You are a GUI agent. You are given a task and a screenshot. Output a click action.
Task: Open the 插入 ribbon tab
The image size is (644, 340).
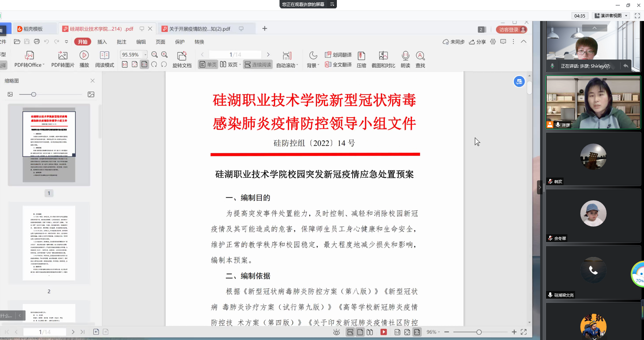coord(102,42)
